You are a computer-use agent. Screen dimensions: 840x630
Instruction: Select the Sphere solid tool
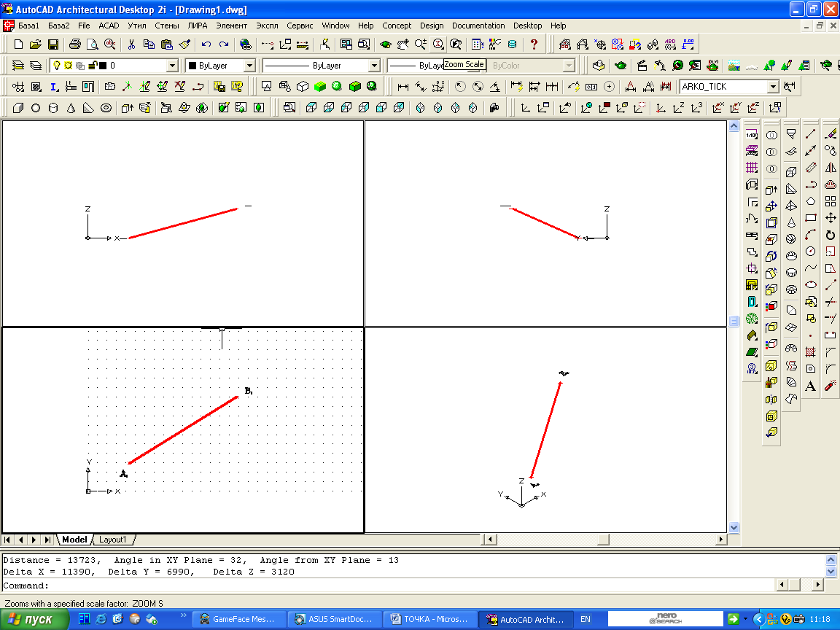click(35, 108)
